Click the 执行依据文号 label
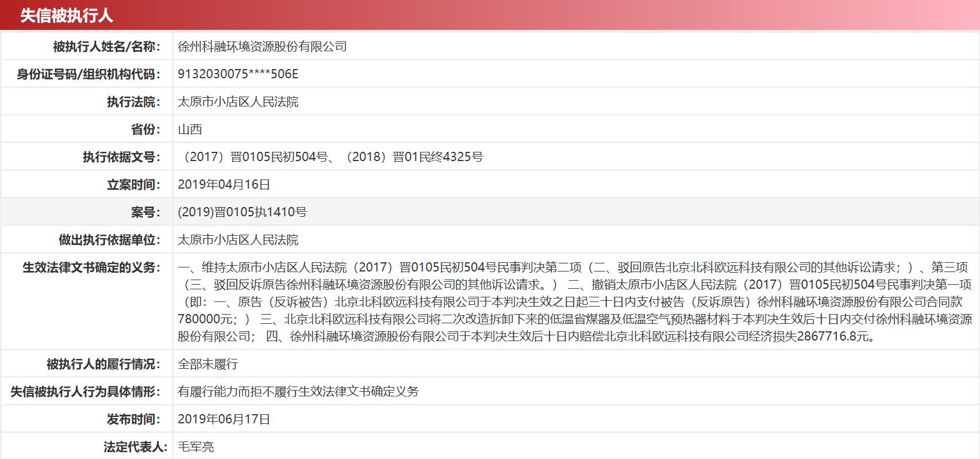The width and height of the screenshot is (980, 459). coord(122,157)
